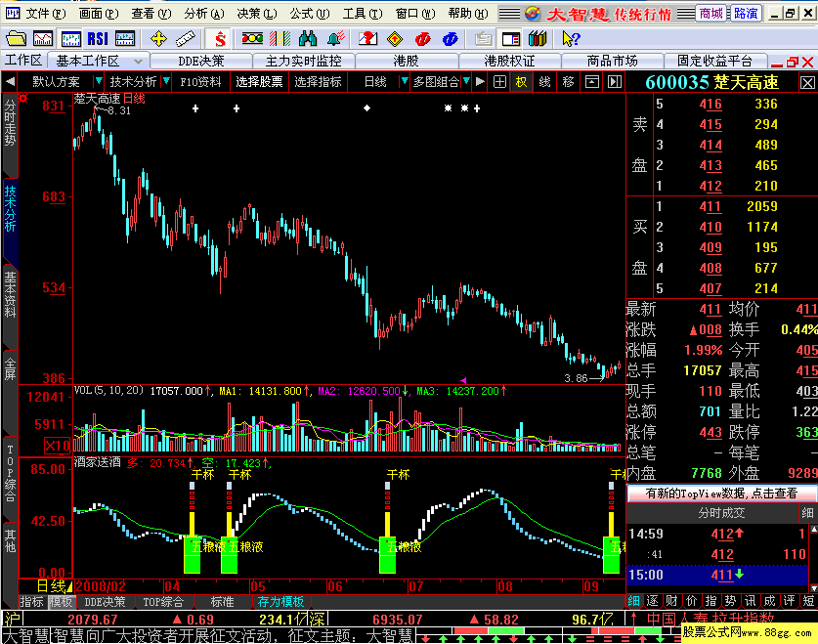Image resolution: width=818 pixels, height=644 pixels.
Task: Click the window layout panel icon
Action: [x=511, y=38]
